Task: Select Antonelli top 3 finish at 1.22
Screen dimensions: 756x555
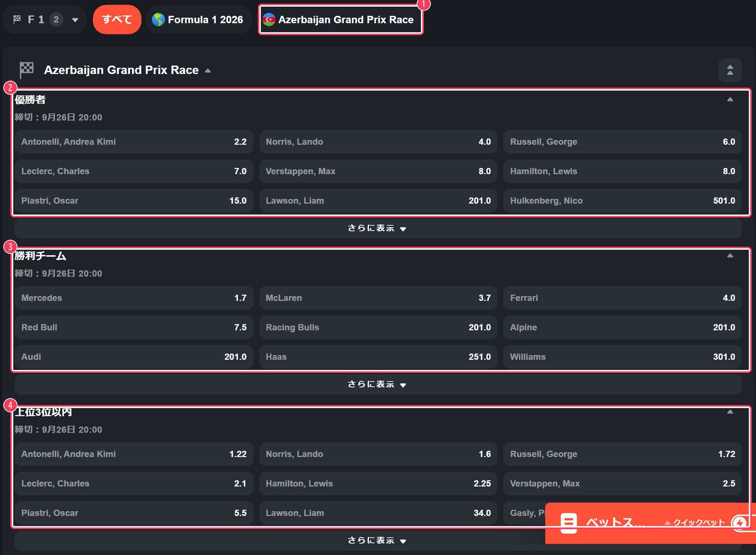Action: tap(134, 454)
